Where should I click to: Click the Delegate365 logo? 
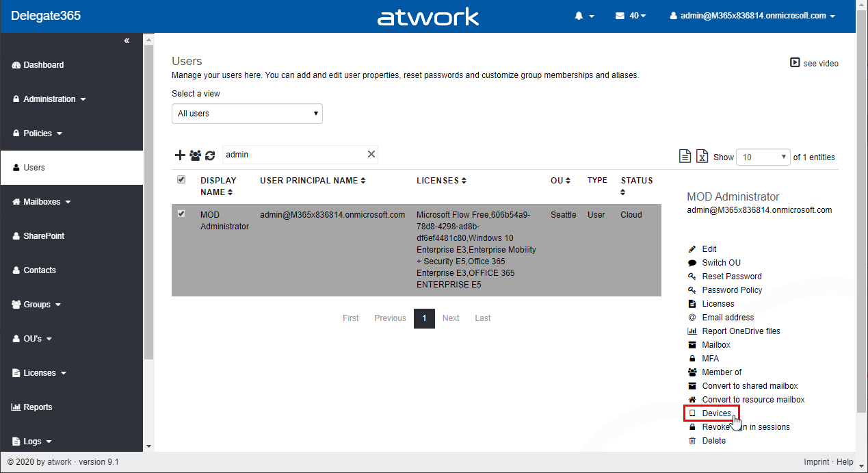pos(46,16)
